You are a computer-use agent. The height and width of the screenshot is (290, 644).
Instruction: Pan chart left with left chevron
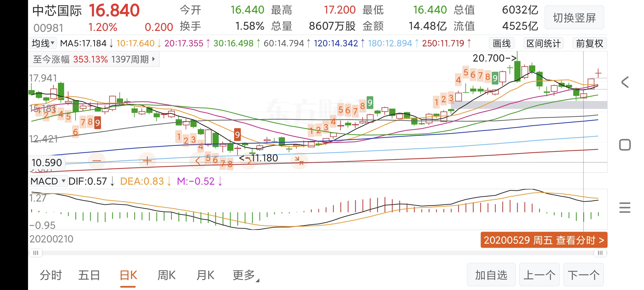(x=198, y=161)
